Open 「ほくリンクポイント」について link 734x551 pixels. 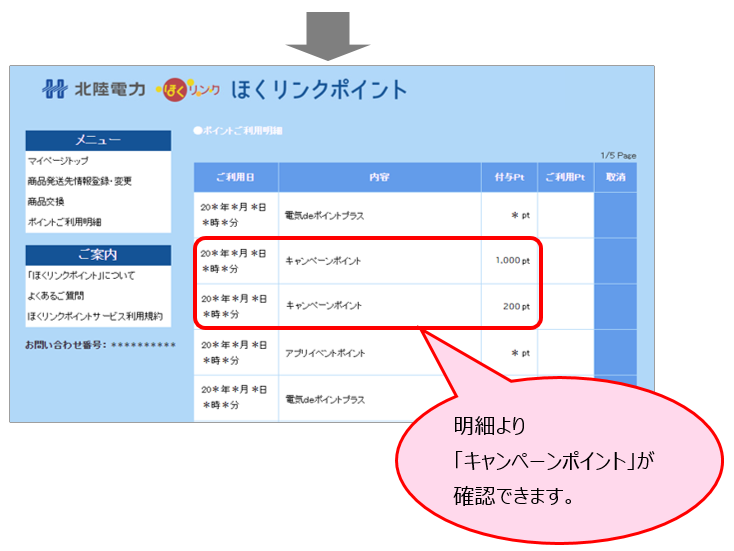click(81, 275)
